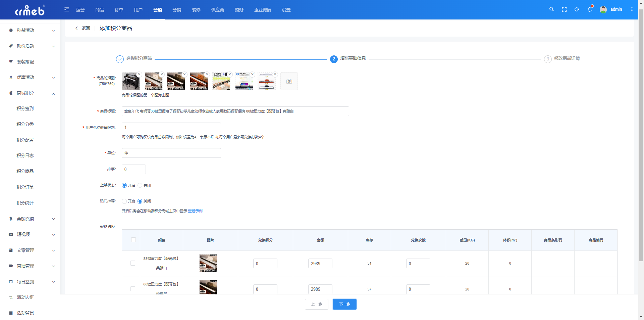The image size is (644, 320).
Task: Select 开启 for 热门推荐
Action: click(x=128, y=201)
